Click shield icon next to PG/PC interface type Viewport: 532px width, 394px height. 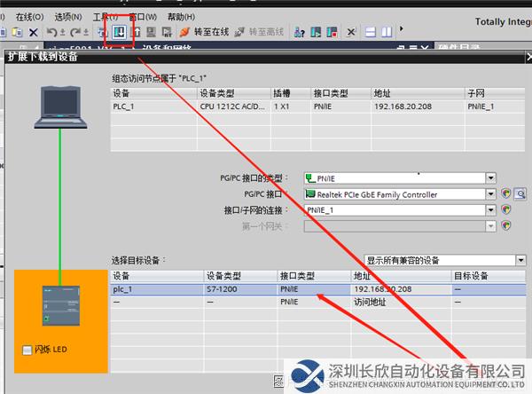[x=505, y=178]
